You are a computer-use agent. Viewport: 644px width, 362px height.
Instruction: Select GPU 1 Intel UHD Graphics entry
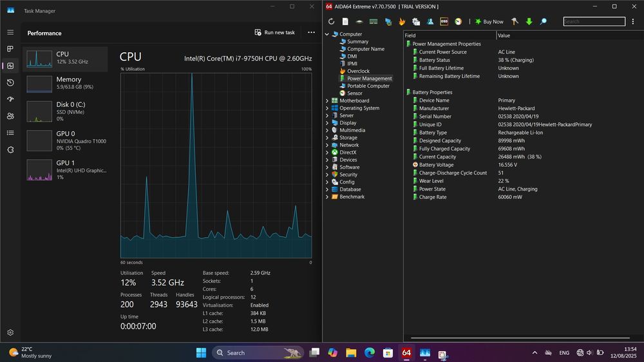65,169
